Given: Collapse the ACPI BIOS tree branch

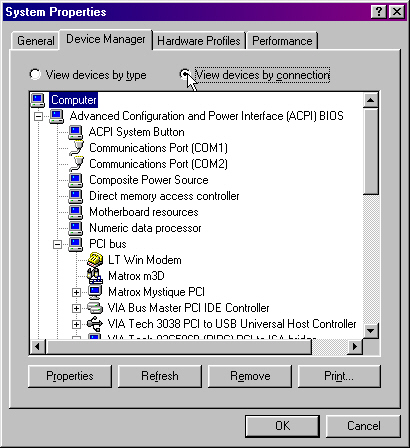Looking at the screenshot, I should point(39,116).
